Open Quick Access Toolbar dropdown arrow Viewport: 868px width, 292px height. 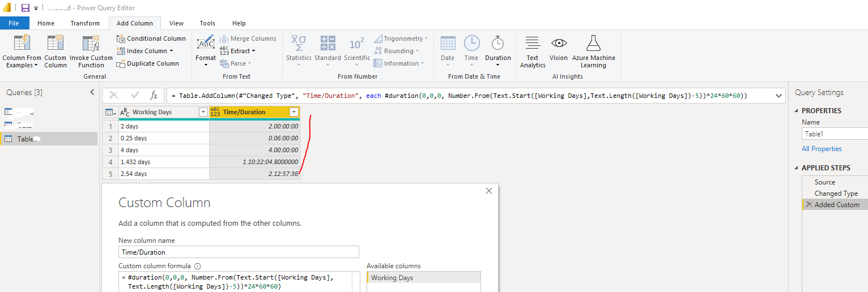(36, 8)
